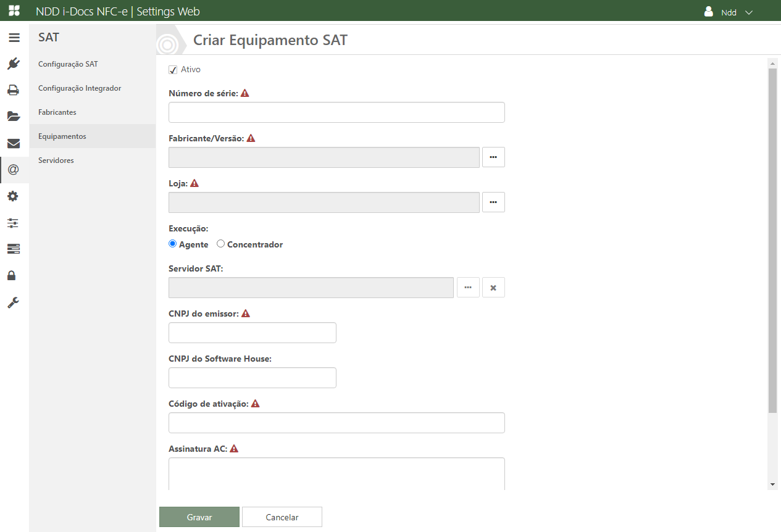Click the open folder sidebar icon
This screenshot has width=781, height=532.
tap(14, 116)
